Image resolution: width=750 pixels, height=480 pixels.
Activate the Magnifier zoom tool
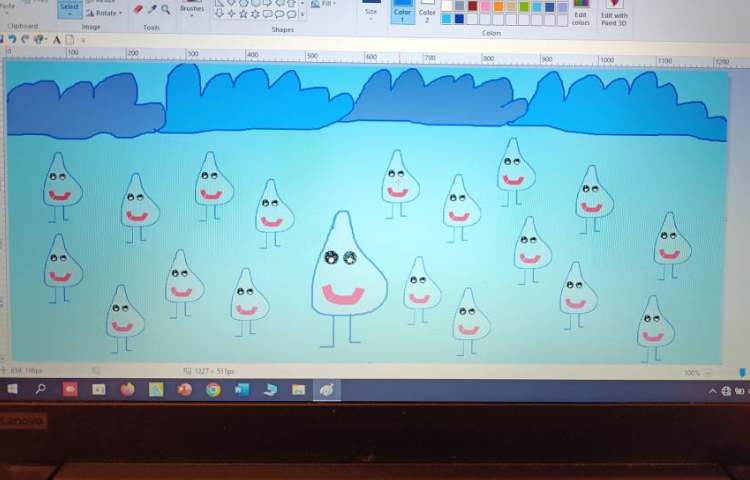[x=165, y=9]
